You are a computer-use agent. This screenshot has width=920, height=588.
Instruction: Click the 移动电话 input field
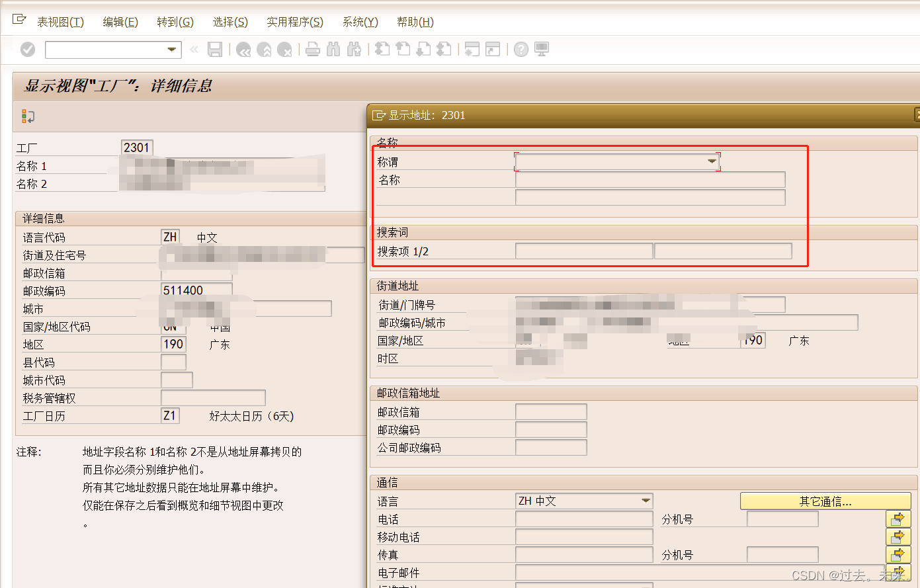(584, 537)
